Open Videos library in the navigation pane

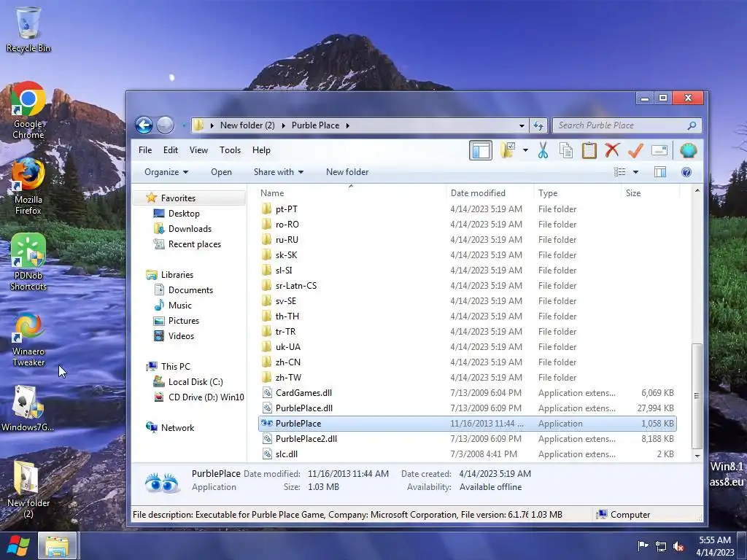point(181,335)
